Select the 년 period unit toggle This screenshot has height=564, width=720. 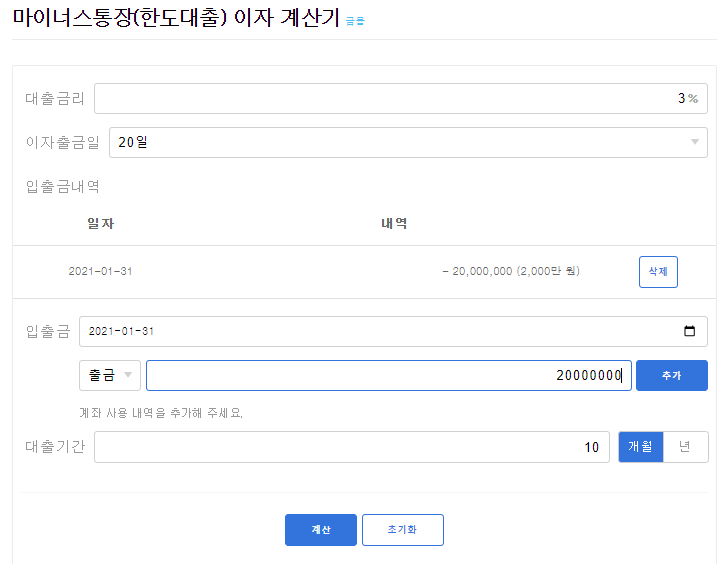click(x=685, y=446)
